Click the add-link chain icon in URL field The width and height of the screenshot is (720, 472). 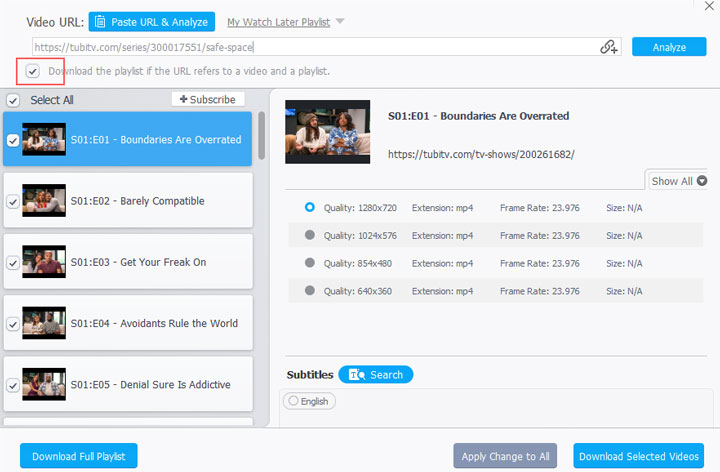pyautogui.click(x=609, y=47)
